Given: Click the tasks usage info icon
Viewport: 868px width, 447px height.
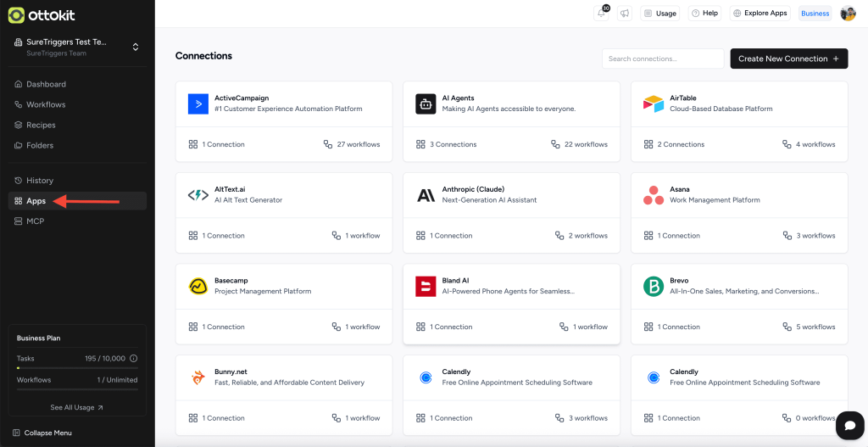Looking at the screenshot, I should (133, 359).
